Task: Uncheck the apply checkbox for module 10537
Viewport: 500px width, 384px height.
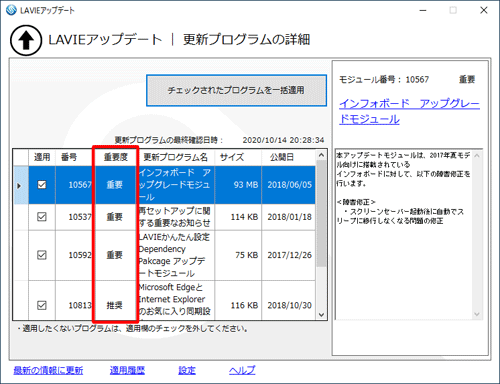Action: click(x=42, y=217)
